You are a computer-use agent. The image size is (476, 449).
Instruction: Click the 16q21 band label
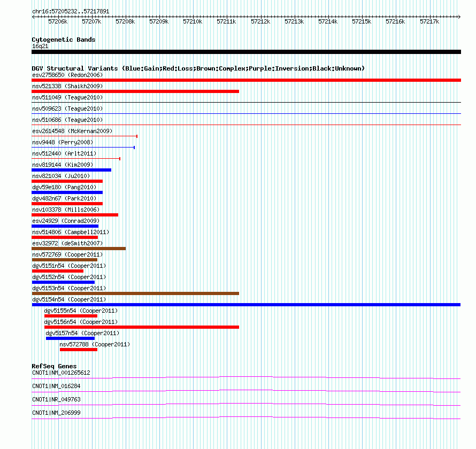click(40, 46)
